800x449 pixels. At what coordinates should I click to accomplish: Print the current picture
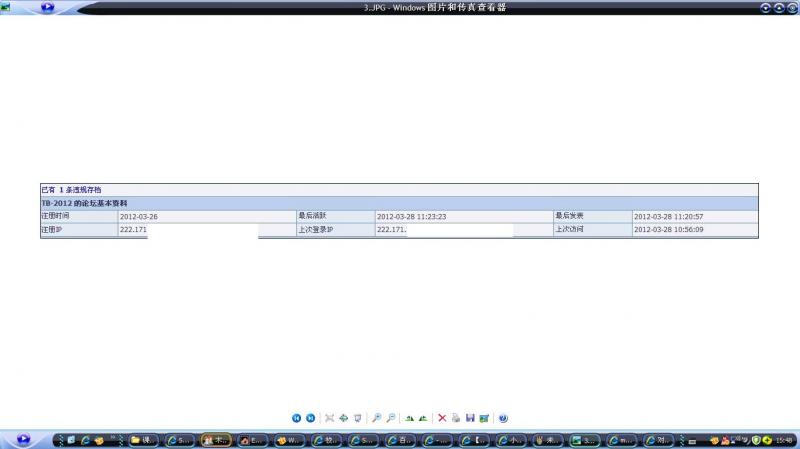(456, 418)
